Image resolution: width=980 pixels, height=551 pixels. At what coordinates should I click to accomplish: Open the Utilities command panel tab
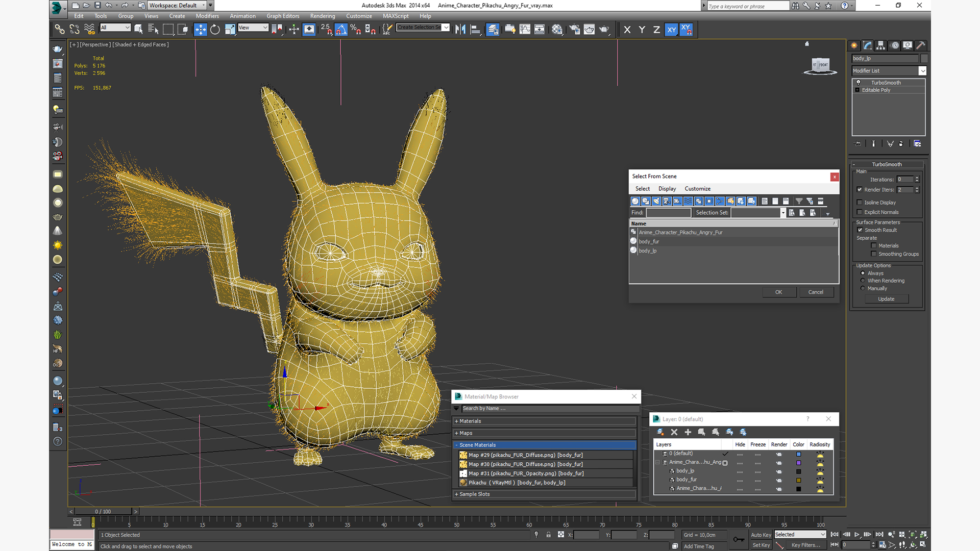pyautogui.click(x=920, y=45)
